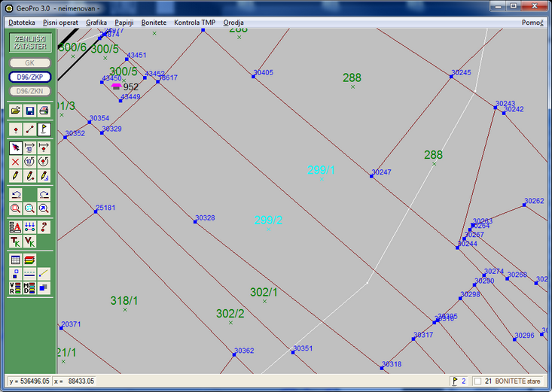This screenshot has height=392, width=552.
Task: Toggle the flag mode tool button
Action: coord(44,129)
